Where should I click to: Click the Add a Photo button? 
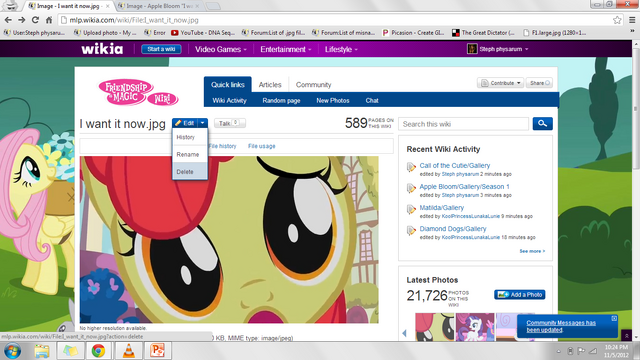click(520, 294)
